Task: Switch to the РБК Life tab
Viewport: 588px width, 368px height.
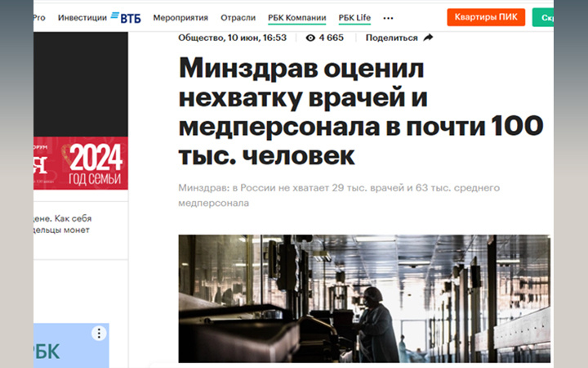Action: [x=354, y=18]
